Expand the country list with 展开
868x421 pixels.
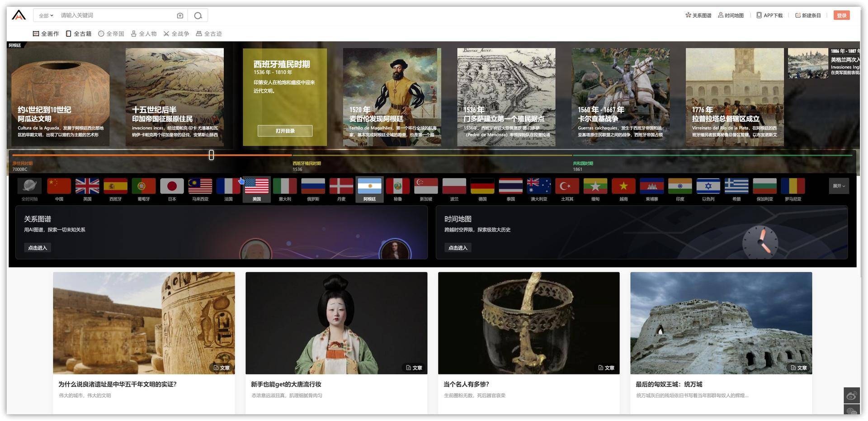[x=839, y=186]
